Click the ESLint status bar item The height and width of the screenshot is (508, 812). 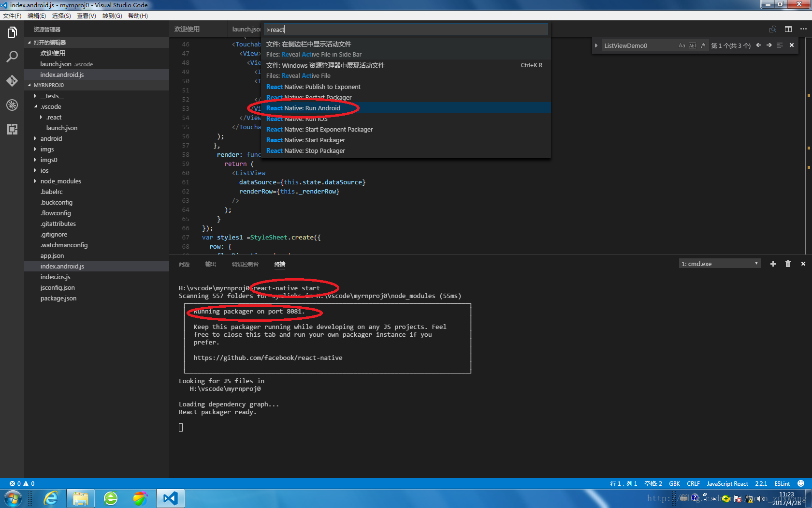tap(782, 483)
